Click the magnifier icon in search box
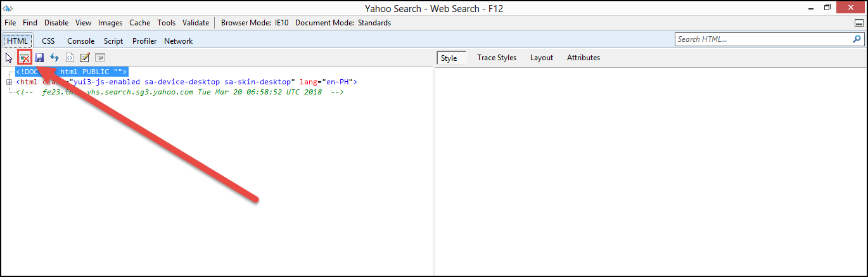Image resolution: width=868 pixels, height=277 pixels. coord(857,39)
